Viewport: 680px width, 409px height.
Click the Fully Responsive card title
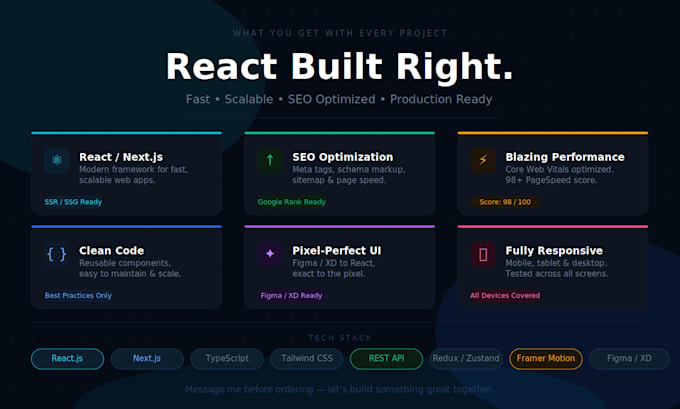pos(554,251)
